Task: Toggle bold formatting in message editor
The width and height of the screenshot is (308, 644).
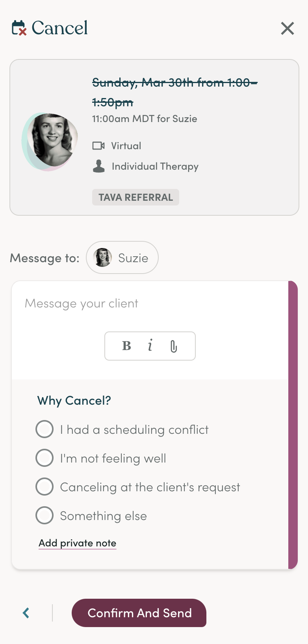Action: click(x=126, y=346)
